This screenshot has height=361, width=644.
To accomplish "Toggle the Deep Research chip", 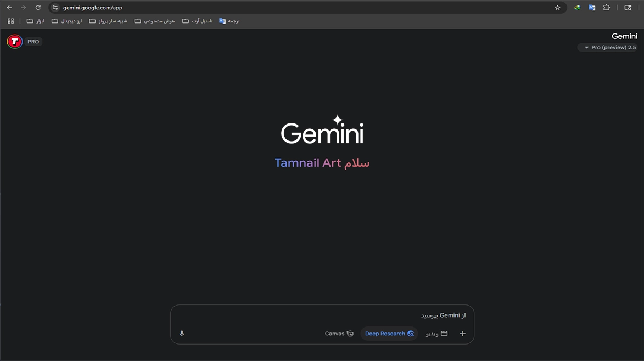I will pyautogui.click(x=389, y=334).
